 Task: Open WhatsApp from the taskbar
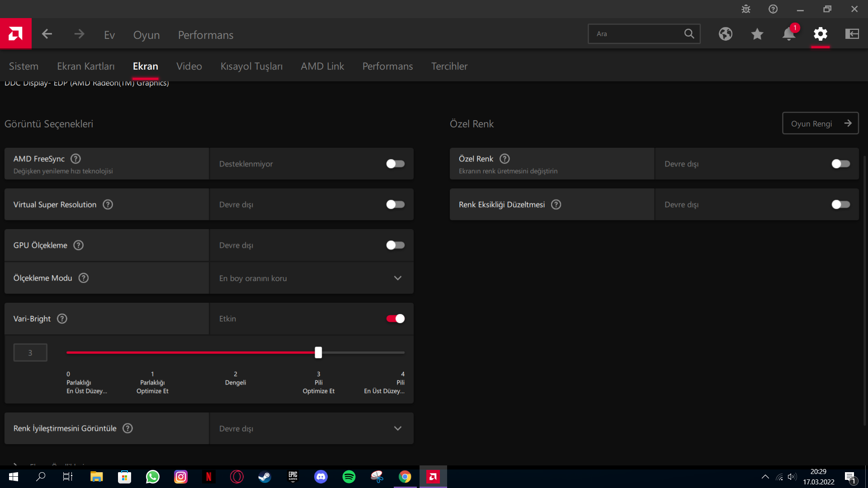153,477
